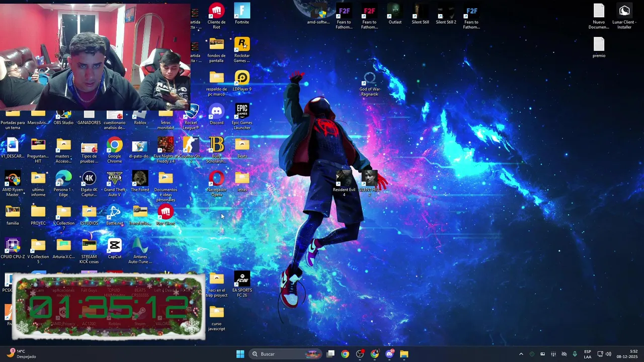Image resolution: width=644 pixels, height=362 pixels.
Task: Open the Windows Start menu
Action: [240, 354]
